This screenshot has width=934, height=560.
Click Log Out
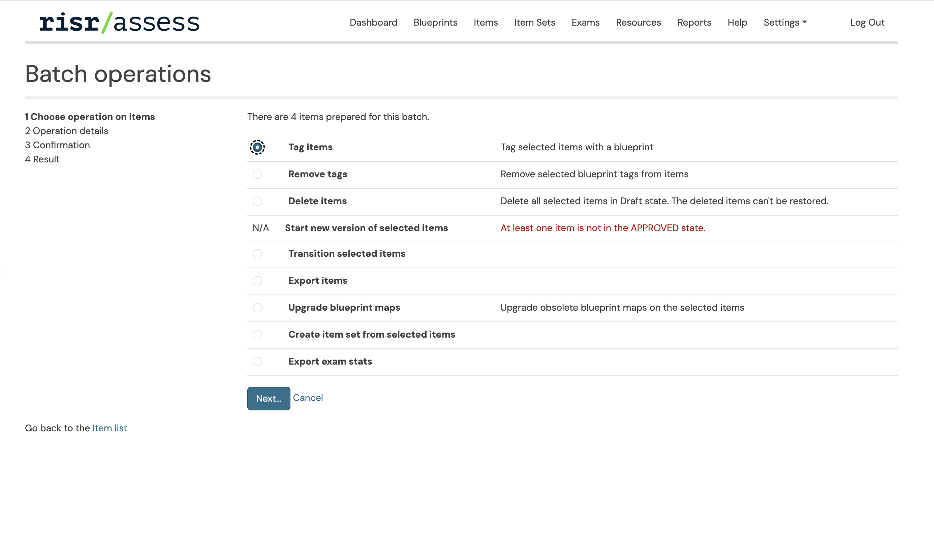click(867, 23)
